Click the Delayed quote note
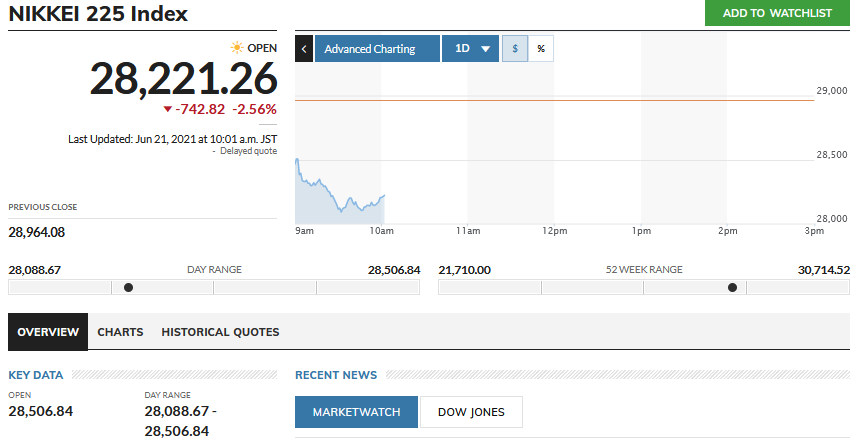Screen dimensions: 856x438 click(248, 151)
